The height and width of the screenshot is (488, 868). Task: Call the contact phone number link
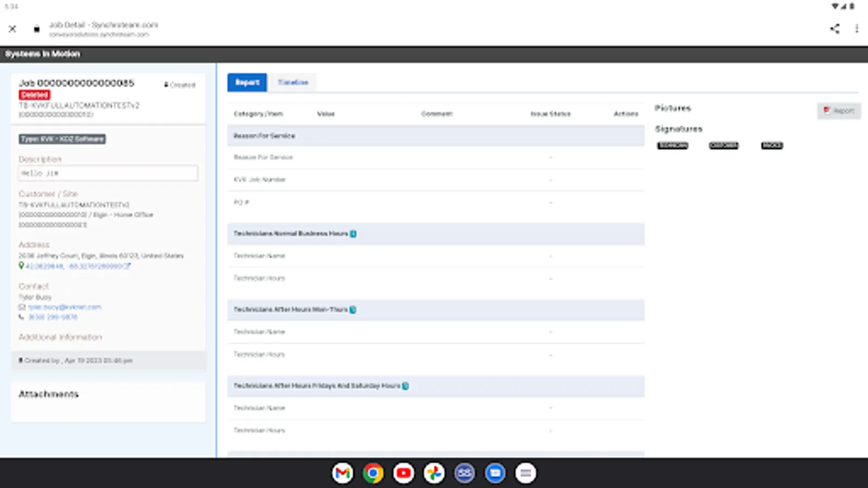tap(53, 317)
